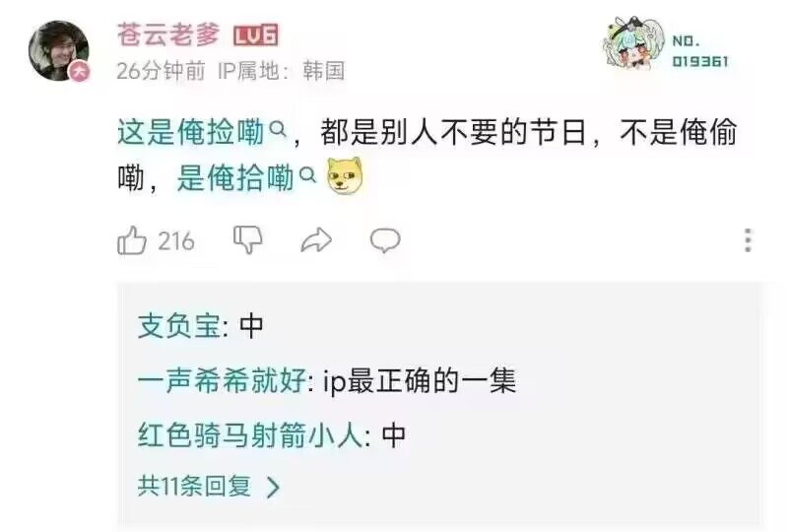Open the profile avatar of 苍云老爹
This screenshot has height=532, width=788.
(59, 50)
